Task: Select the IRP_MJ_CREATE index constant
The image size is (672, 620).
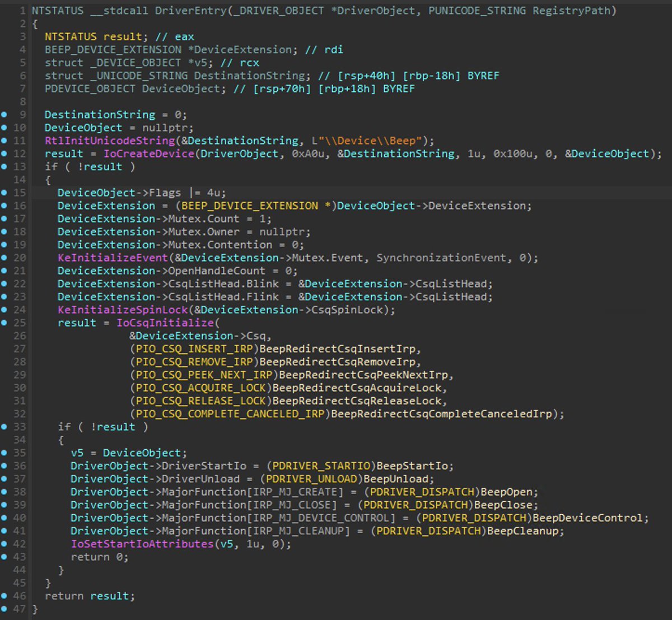Action: (295, 492)
